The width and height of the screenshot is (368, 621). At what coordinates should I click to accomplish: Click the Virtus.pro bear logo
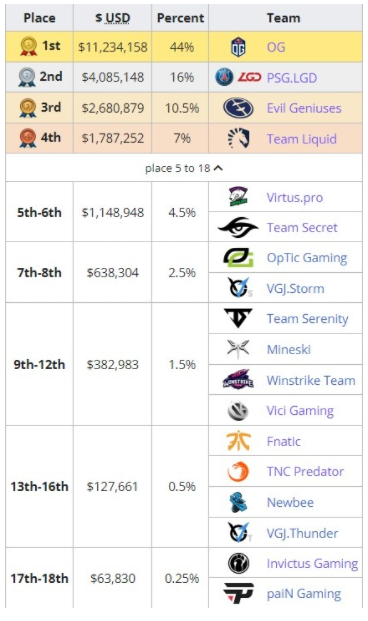coord(238,197)
